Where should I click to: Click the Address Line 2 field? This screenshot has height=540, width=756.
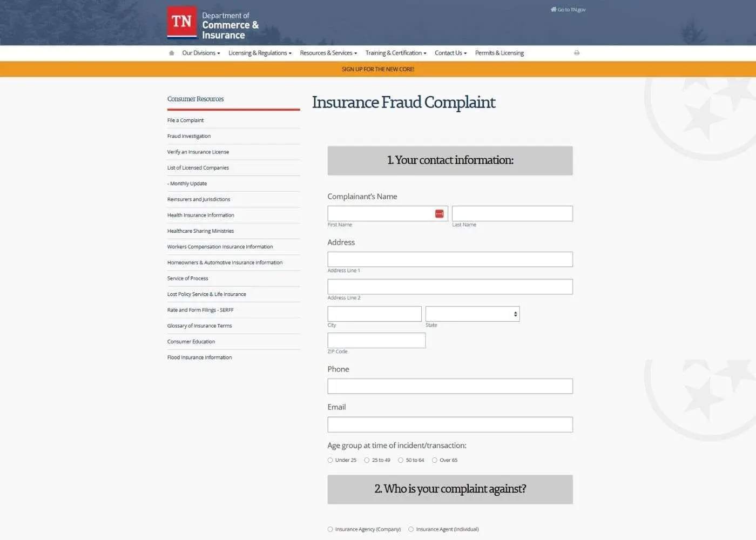coord(450,287)
